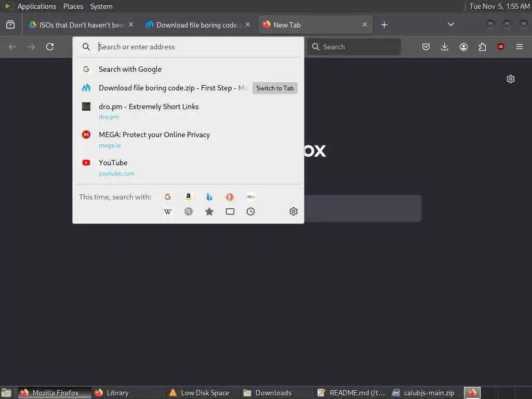Close the ISOs tab
The image size is (532, 399).
coord(131,25)
